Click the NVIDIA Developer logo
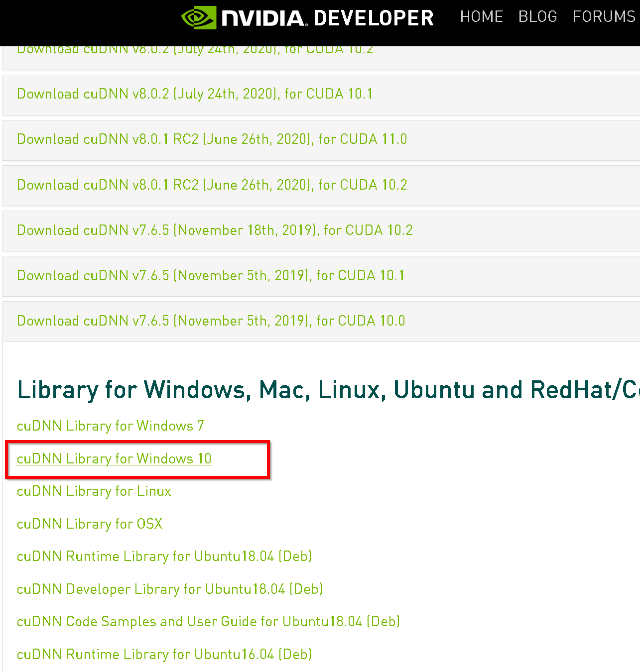Viewport: 640px width, 672px height. point(307,18)
